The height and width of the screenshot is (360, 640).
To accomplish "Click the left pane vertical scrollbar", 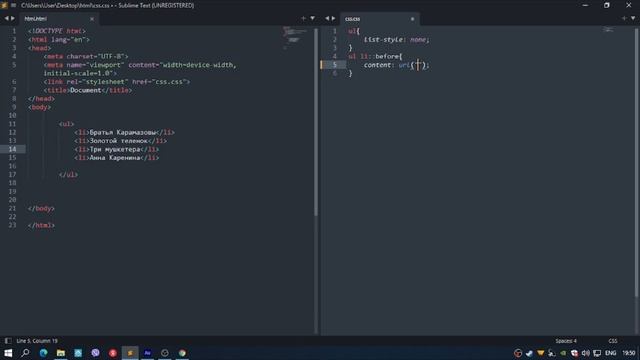I will (x=316, y=122).
